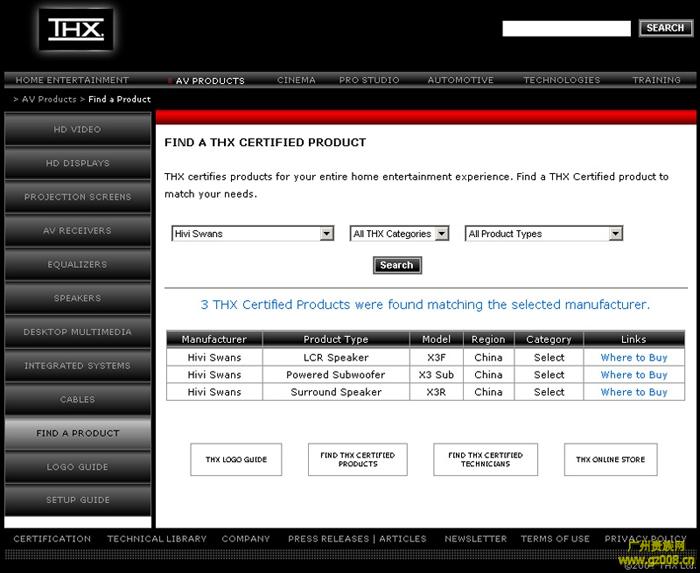Click the Find a THX Certified Product heading
This screenshot has width=700, height=573.
pos(265,142)
